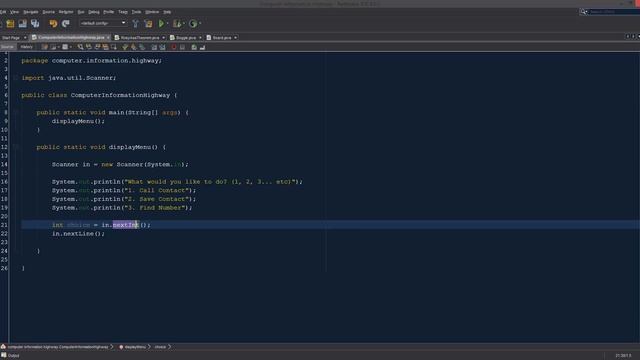The image size is (640, 360).
Task: Click the Build Project hammer icon
Action: 135,24
